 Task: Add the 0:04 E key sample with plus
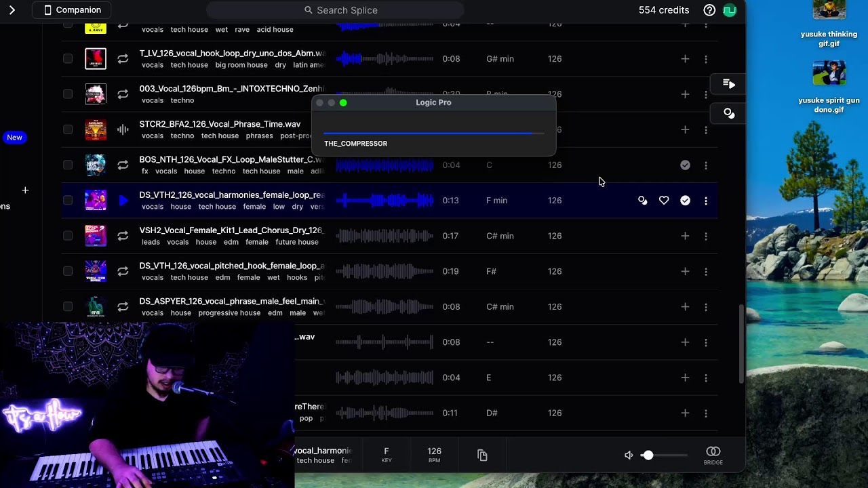[685, 378]
